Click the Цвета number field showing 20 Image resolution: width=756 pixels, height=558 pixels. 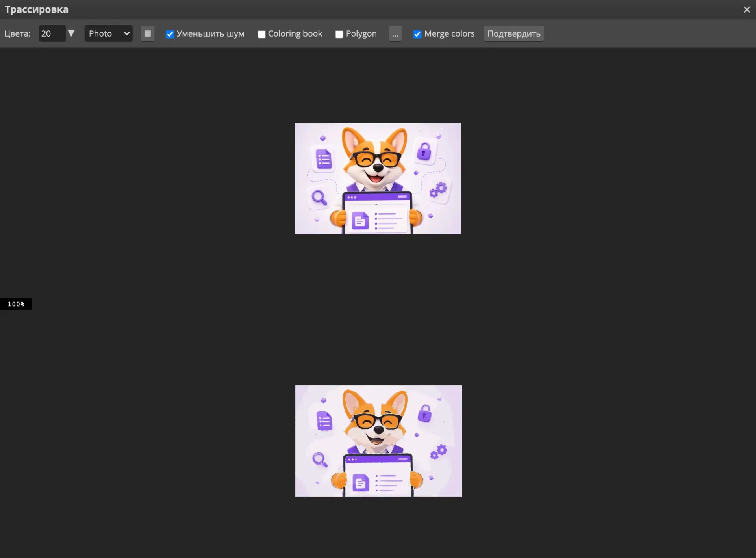pos(52,33)
